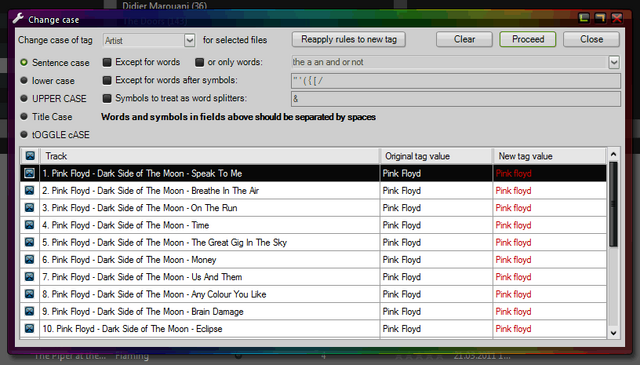The width and height of the screenshot is (640, 365).
Task: Select row '1. Pink Floyd - Dark Side of The Moon - Speak To Me'
Action: click(x=313, y=173)
